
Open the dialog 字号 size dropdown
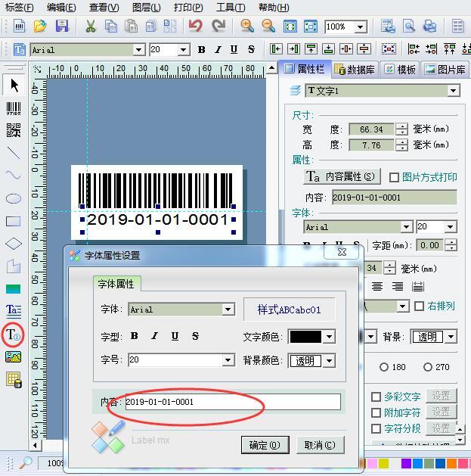click(x=228, y=360)
